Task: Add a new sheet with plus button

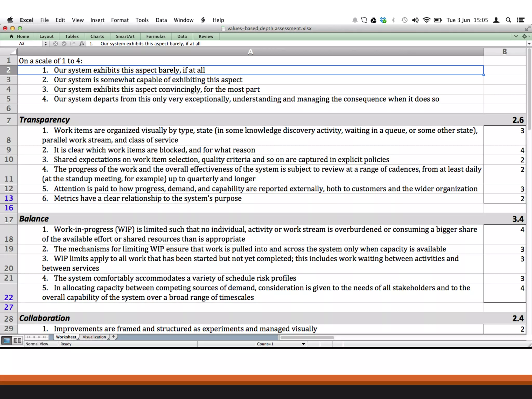Action: [x=113, y=337]
